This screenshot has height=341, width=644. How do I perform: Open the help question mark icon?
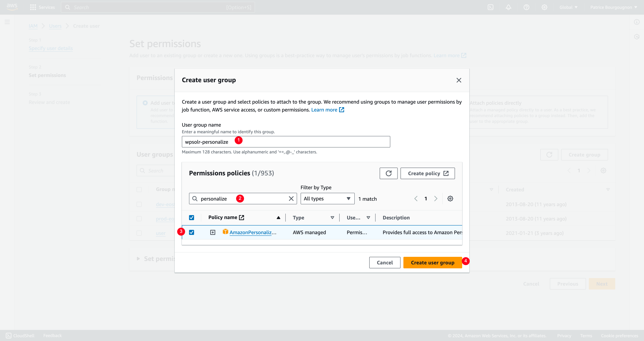click(x=526, y=7)
